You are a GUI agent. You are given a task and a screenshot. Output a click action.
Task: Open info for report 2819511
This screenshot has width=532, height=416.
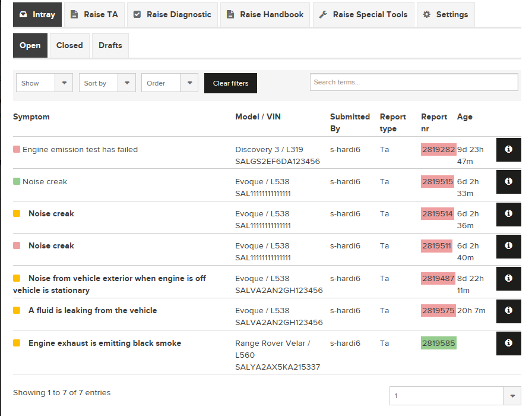[509, 246]
